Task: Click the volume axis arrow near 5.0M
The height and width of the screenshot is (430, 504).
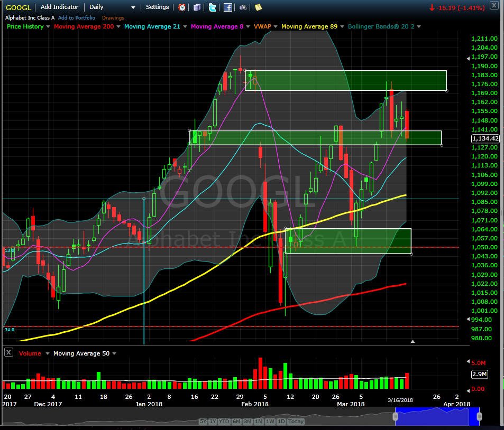Action: (x=469, y=362)
